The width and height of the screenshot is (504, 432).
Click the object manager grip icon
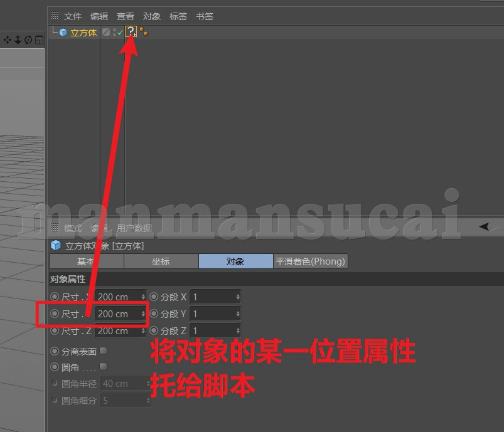[55, 15]
